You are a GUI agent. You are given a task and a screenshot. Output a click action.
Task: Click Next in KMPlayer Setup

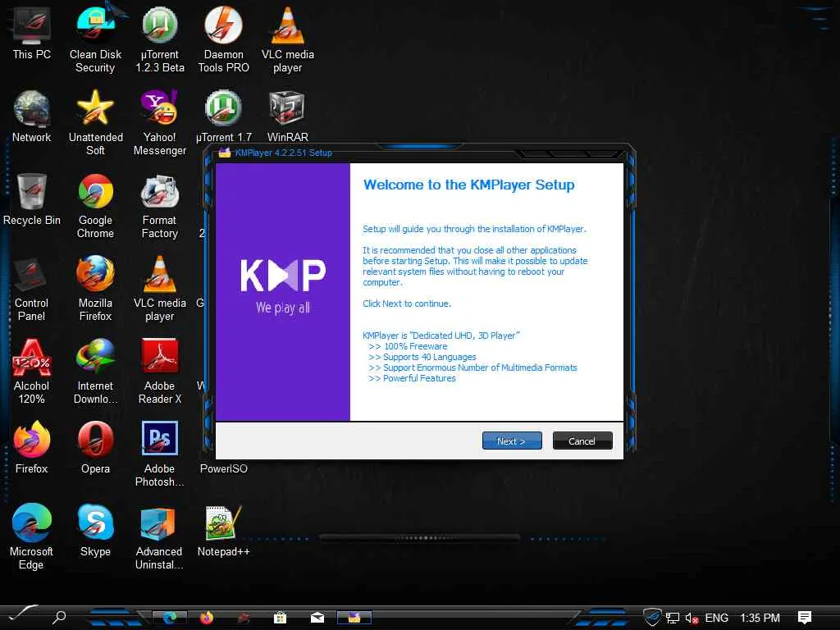coord(512,441)
